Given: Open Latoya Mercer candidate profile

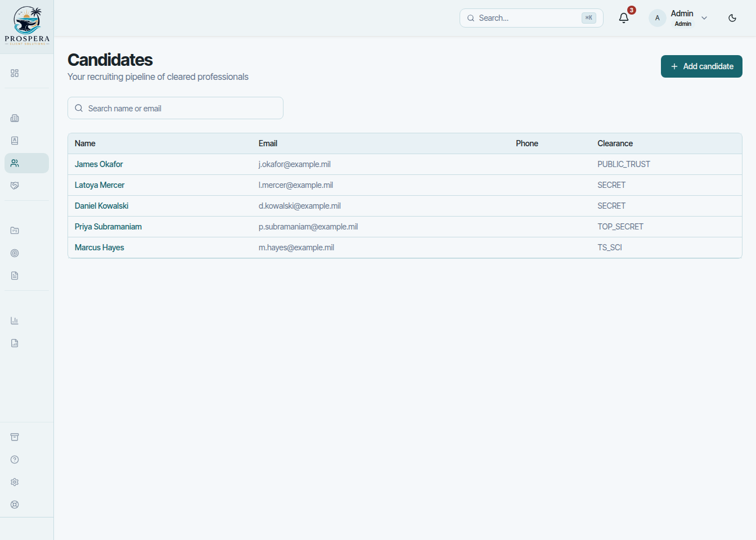Looking at the screenshot, I should [x=100, y=185].
